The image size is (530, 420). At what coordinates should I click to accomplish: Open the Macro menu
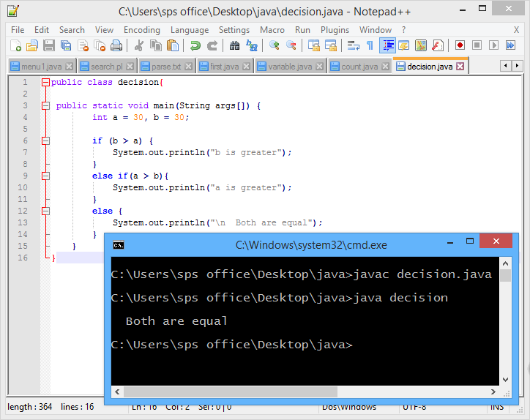pos(272,30)
